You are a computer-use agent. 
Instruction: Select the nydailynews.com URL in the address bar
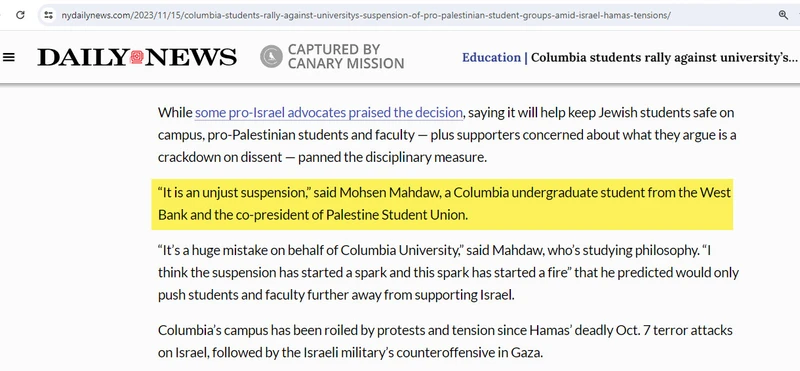point(366,15)
